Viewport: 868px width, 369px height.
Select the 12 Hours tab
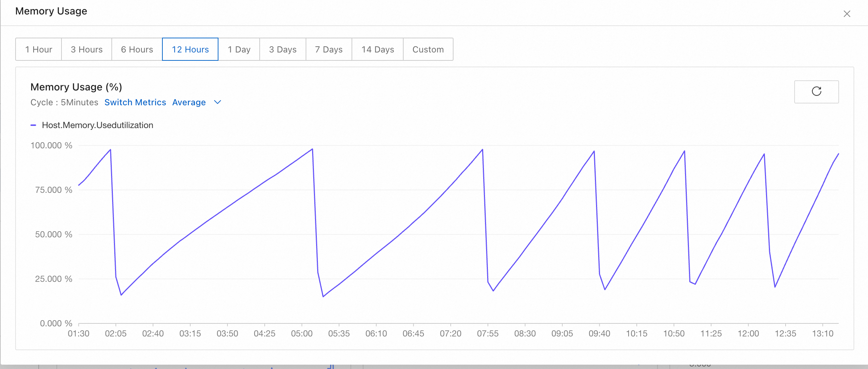[190, 49]
